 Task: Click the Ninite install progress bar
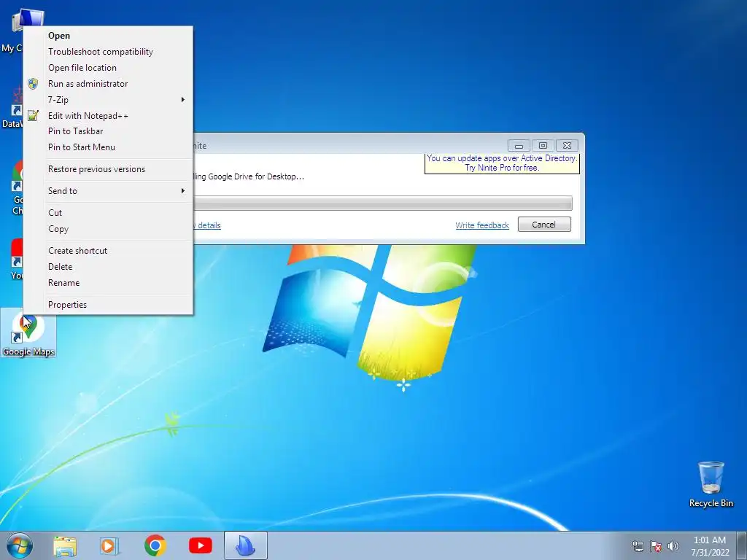pos(382,203)
